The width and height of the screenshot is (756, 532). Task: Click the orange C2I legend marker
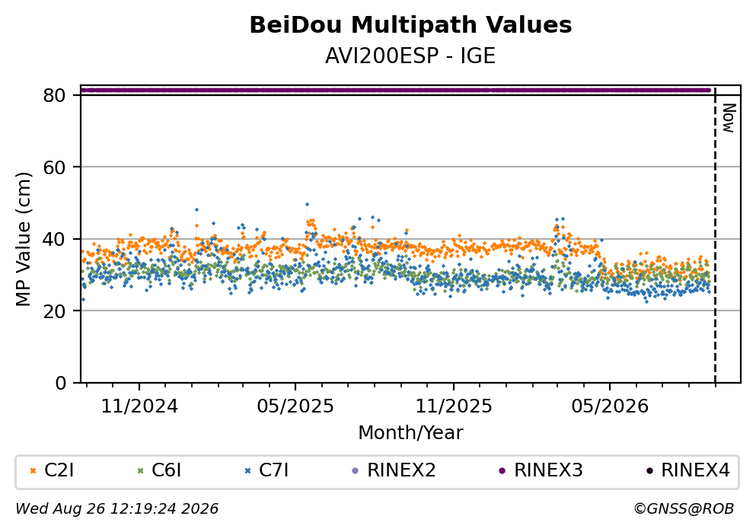33,471
